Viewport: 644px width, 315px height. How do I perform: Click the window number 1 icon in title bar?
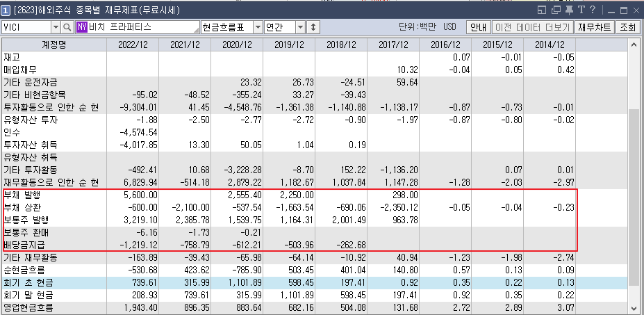(x=6, y=10)
